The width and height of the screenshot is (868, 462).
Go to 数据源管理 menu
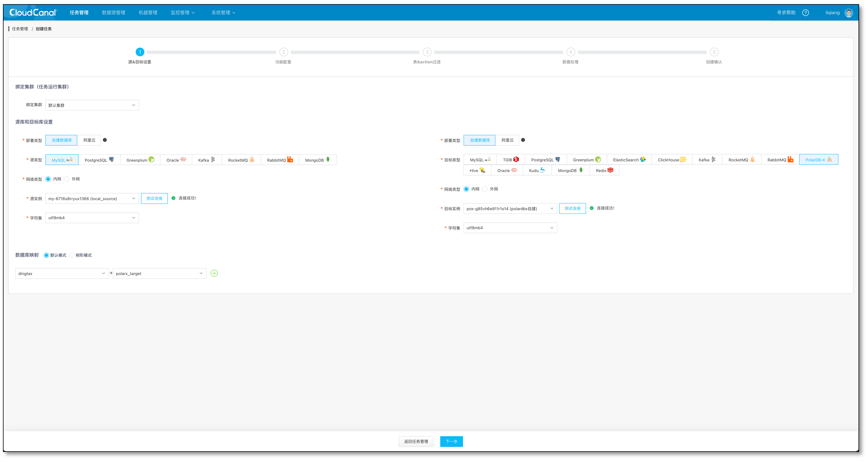coord(114,12)
